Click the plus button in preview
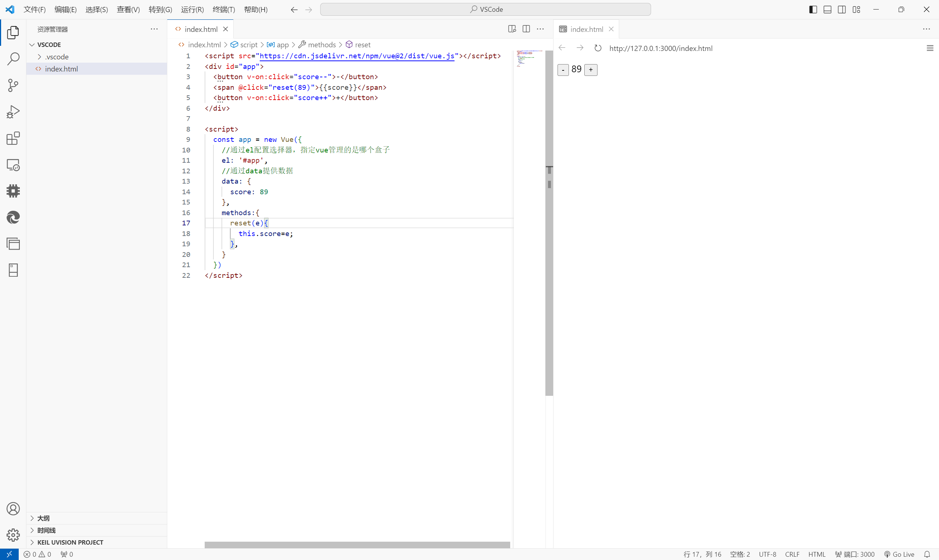The width and height of the screenshot is (939, 560). coord(591,70)
